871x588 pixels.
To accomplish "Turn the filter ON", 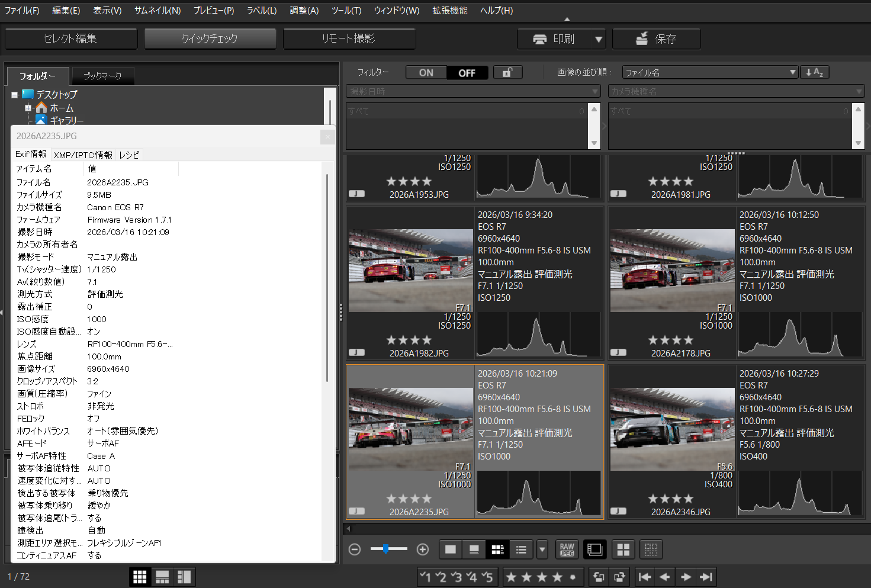I will tap(426, 73).
